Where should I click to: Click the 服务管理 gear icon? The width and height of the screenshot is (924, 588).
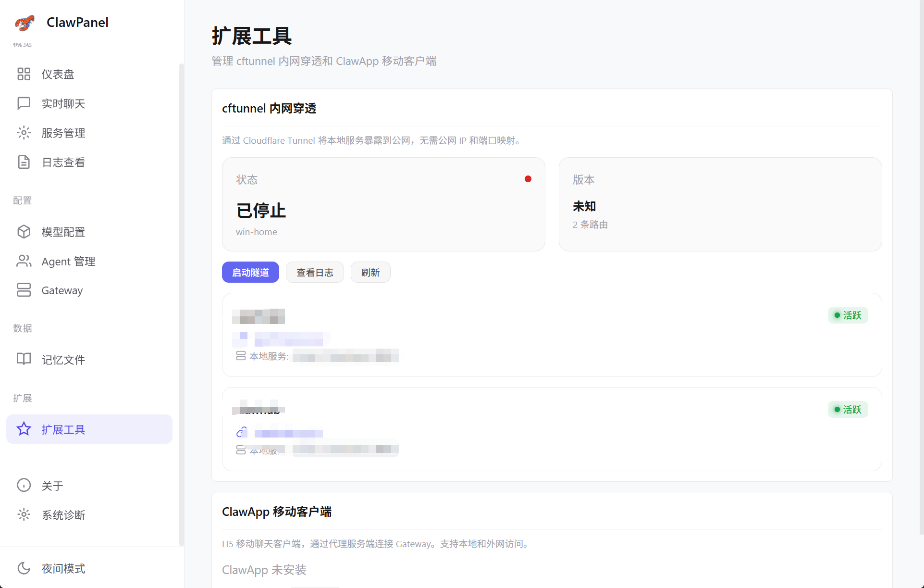24,133
